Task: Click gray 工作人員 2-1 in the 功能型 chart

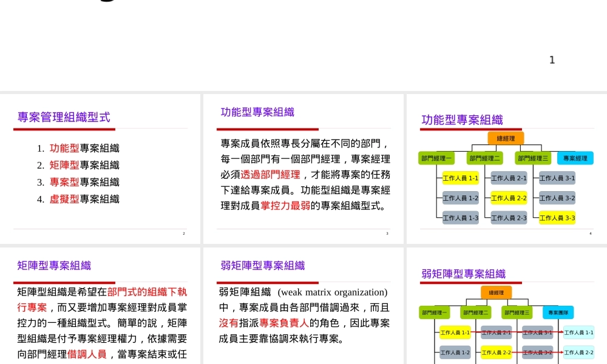Action: click(x=509, y=178)
